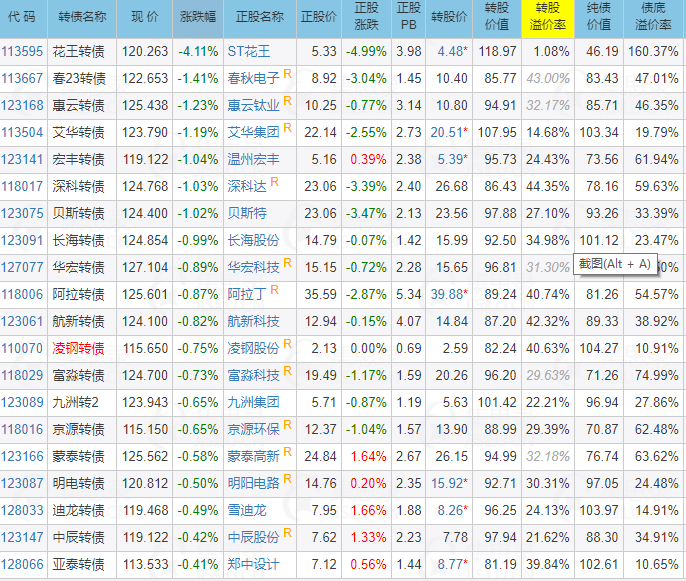Sort by 债底溢价率 column header

[x=655, y=18]
